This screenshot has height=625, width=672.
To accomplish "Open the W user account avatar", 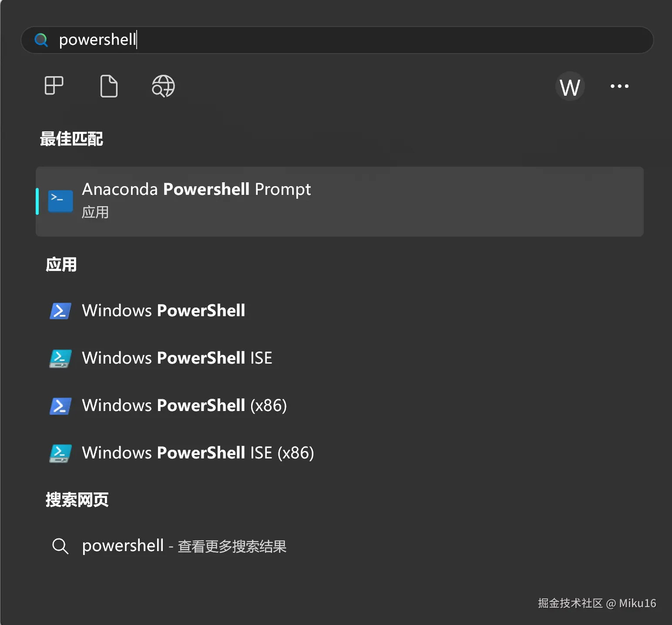I will pos(570,87).
